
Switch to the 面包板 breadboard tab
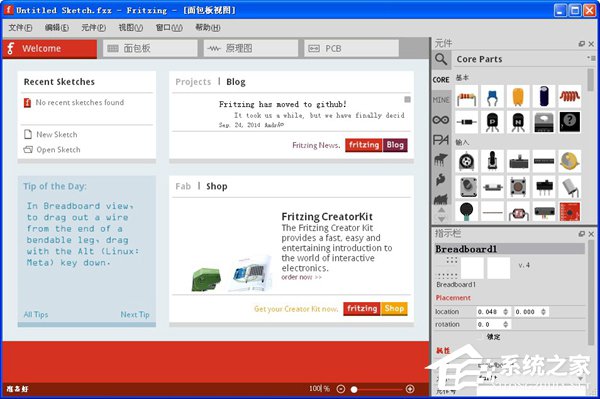[x=150, y=49]
